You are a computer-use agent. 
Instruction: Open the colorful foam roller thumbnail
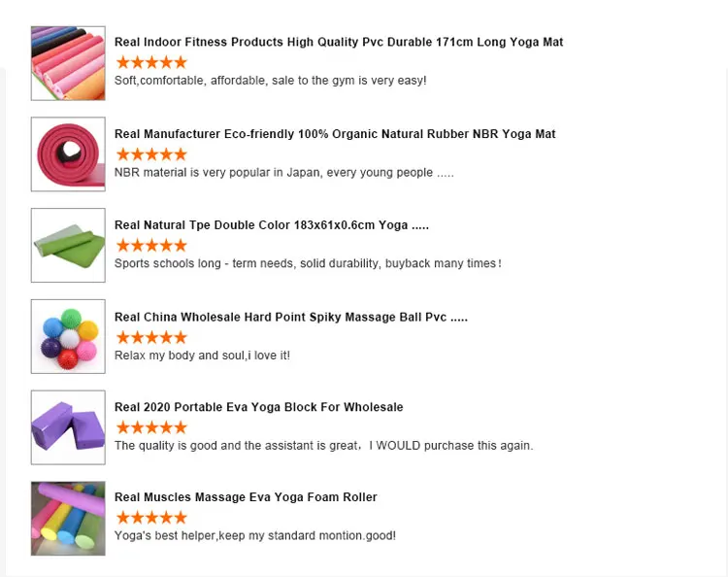(x=68, y=518)
